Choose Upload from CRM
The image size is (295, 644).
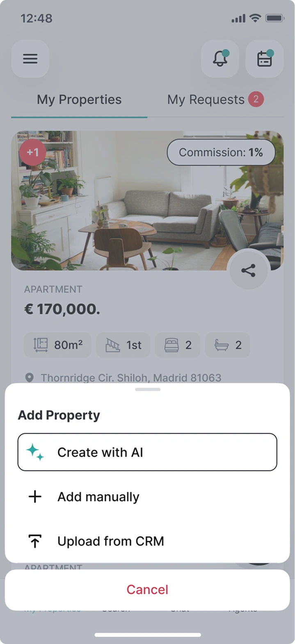pos(147,541)
